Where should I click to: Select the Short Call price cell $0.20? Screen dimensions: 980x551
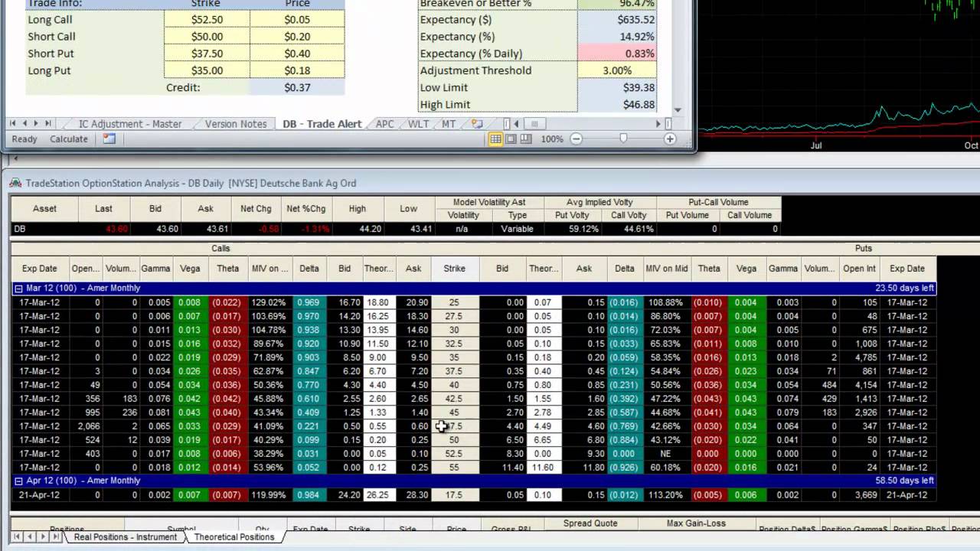point(297,37)
